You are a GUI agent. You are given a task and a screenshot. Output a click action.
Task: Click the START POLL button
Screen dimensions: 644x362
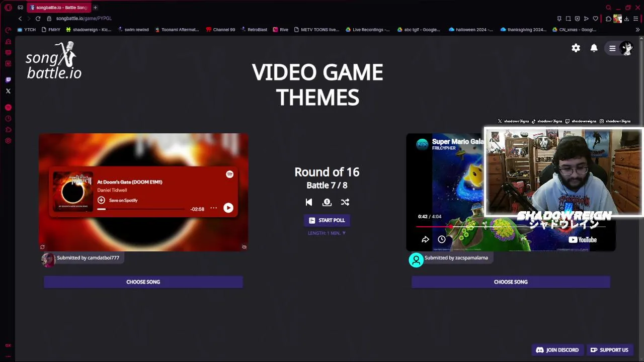(327, 220)
